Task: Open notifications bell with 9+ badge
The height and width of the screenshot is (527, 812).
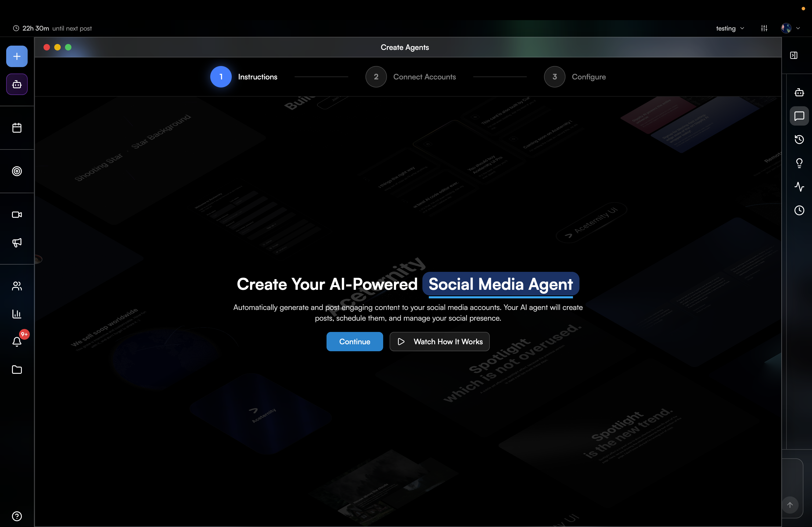Action: [x=17, y=341]
